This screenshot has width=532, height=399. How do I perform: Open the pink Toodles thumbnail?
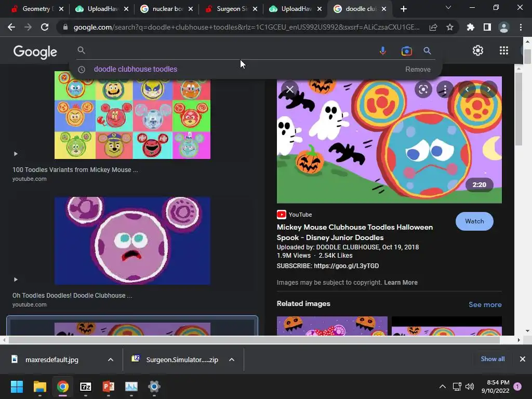[x=132, y=241]
